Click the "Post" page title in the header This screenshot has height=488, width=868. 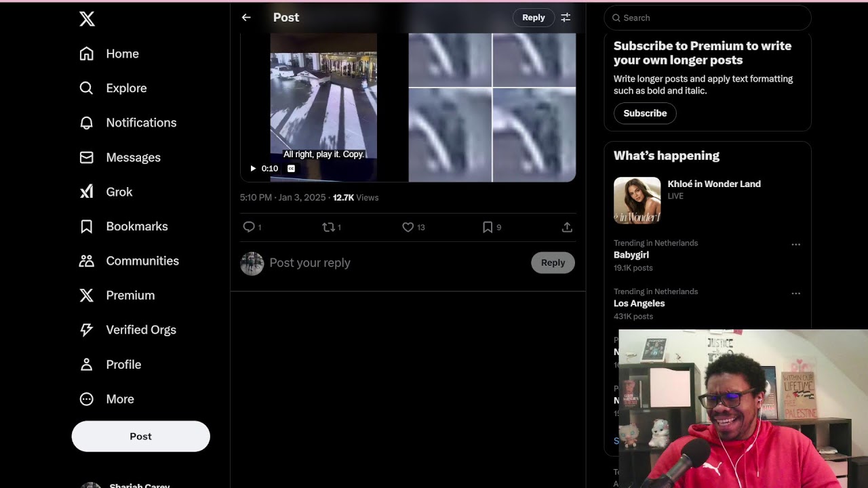pos(286,18)
